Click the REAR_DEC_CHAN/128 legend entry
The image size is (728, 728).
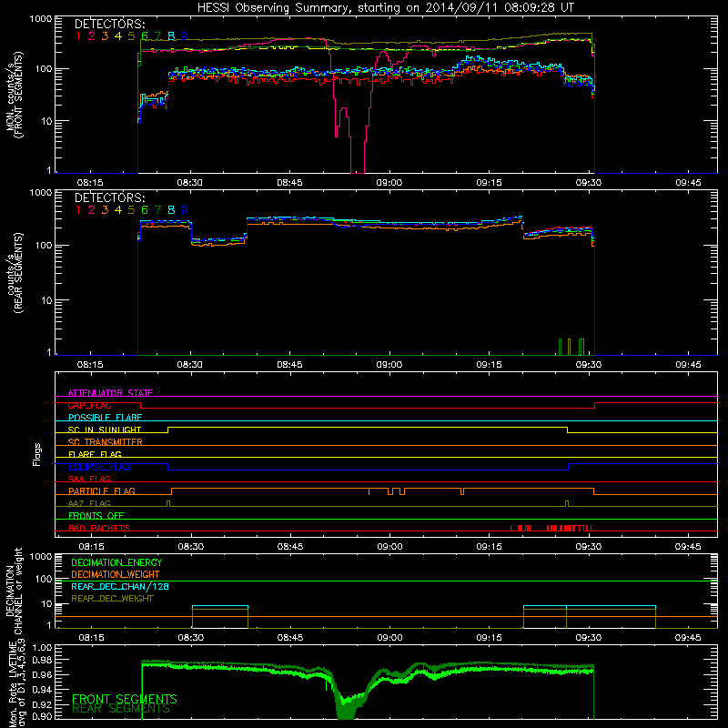120,587
